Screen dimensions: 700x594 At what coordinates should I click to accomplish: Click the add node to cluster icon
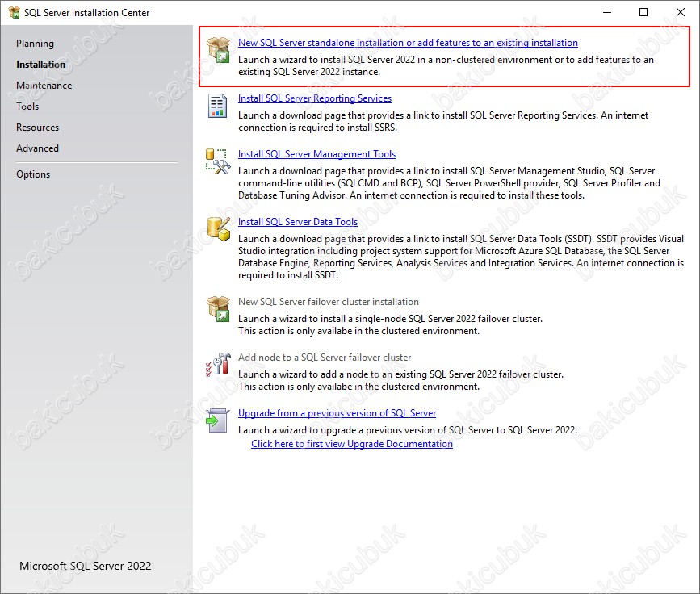click(x=218, y=364)
